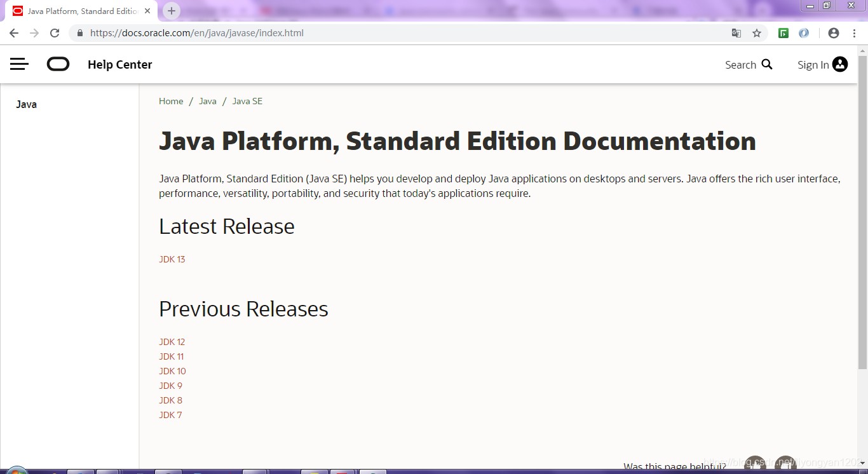The height and width of the screenshot is (474, 868).
Task: Click Sign In account button
Action: (x=822, y=64)
